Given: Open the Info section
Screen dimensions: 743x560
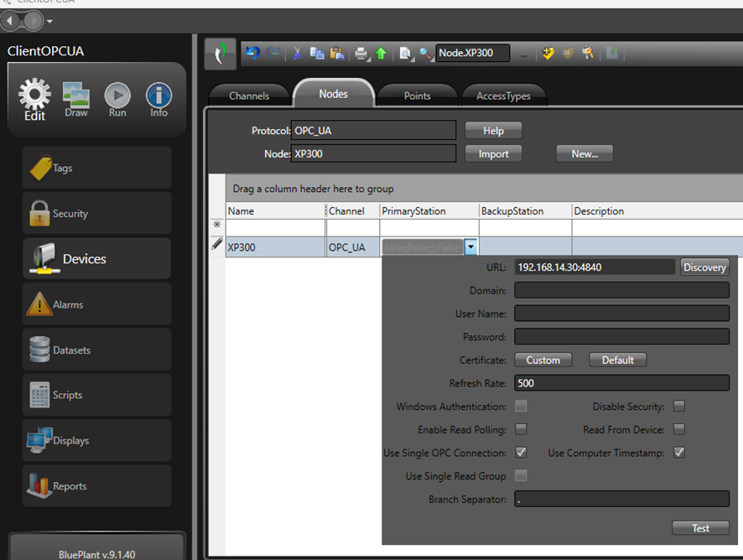Looking at the screenshot, I should 158,100.
